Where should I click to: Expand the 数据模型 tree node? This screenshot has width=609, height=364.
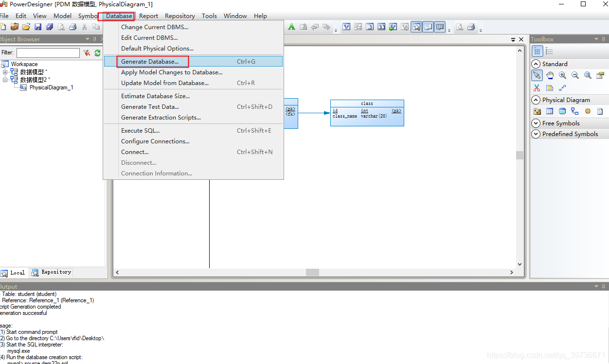(x=5, y=72)
